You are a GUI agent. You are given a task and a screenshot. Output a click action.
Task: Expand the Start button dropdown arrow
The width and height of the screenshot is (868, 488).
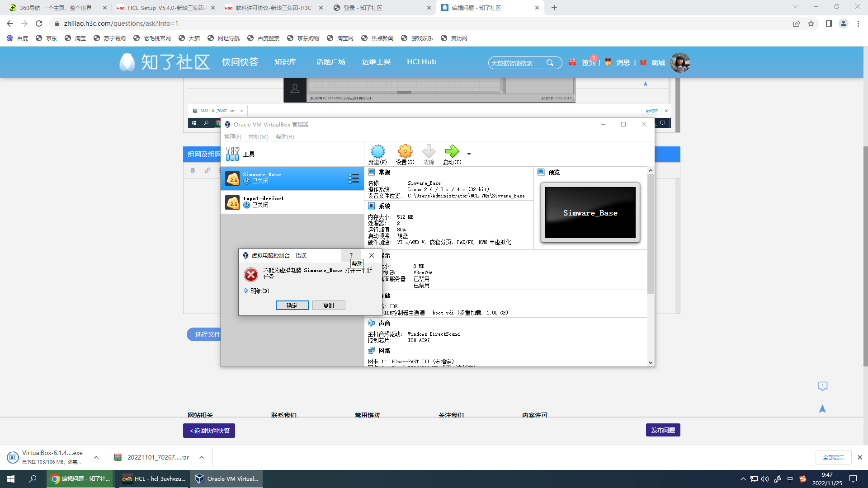click(x=469, y=154)
